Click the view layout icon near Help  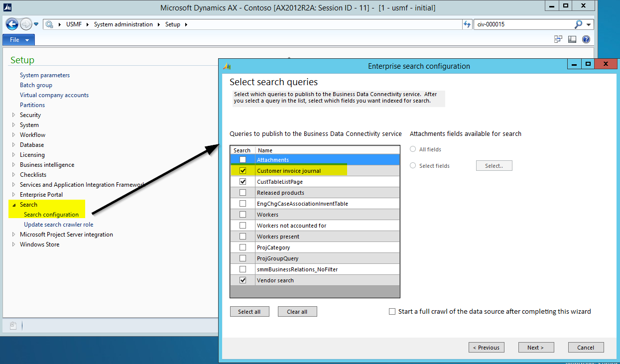pos(572,39)
